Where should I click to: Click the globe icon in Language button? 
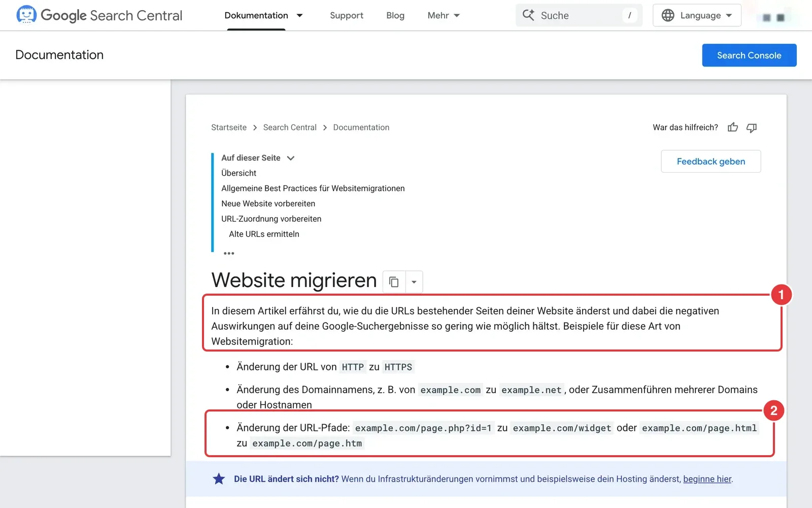click(668, 15)
